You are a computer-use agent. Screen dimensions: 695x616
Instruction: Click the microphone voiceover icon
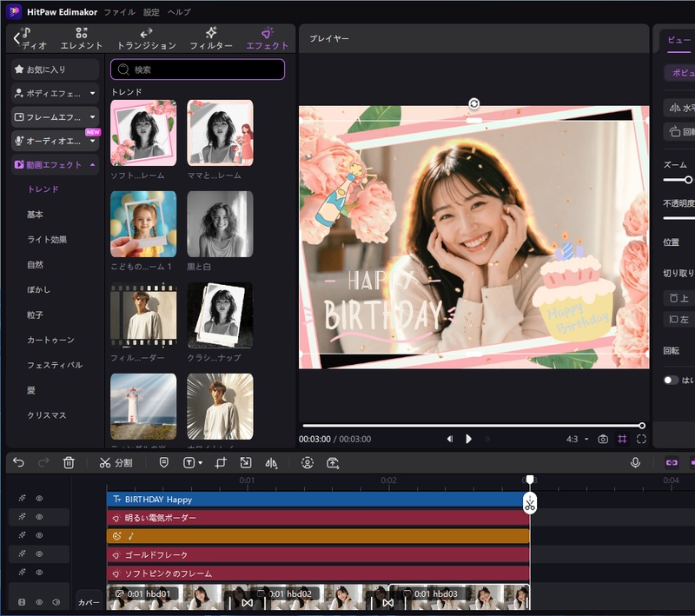point(635,463)
